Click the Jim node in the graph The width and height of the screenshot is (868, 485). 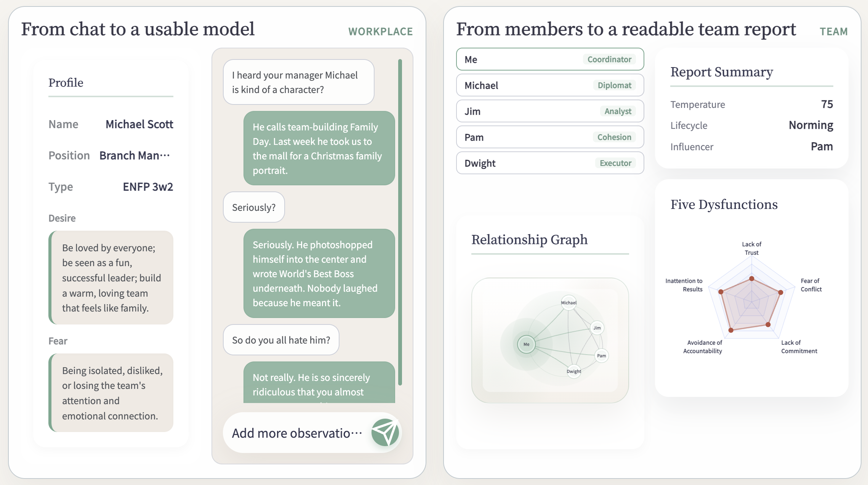(596, 327)
